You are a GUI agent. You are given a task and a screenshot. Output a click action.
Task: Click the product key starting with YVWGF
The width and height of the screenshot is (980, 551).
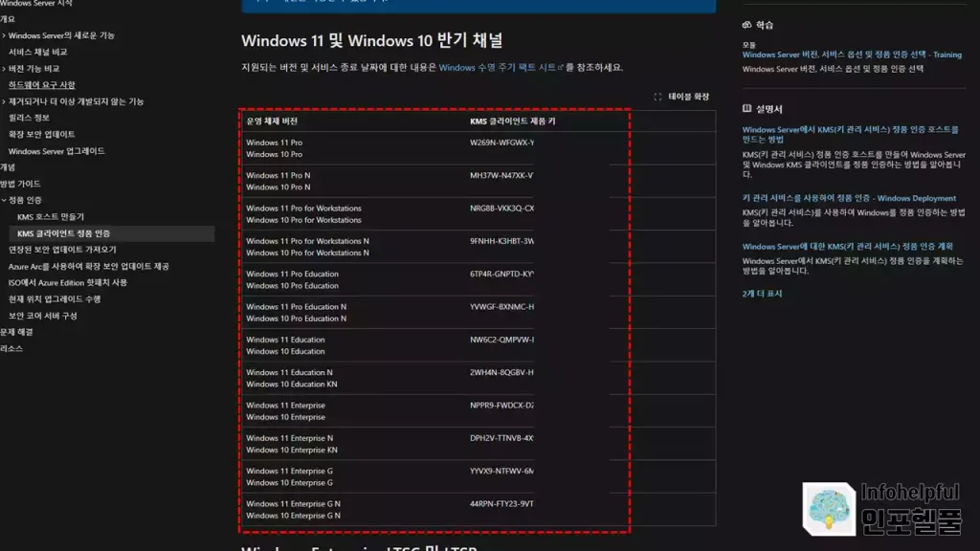pyautogui.click(x=501, y=307)
